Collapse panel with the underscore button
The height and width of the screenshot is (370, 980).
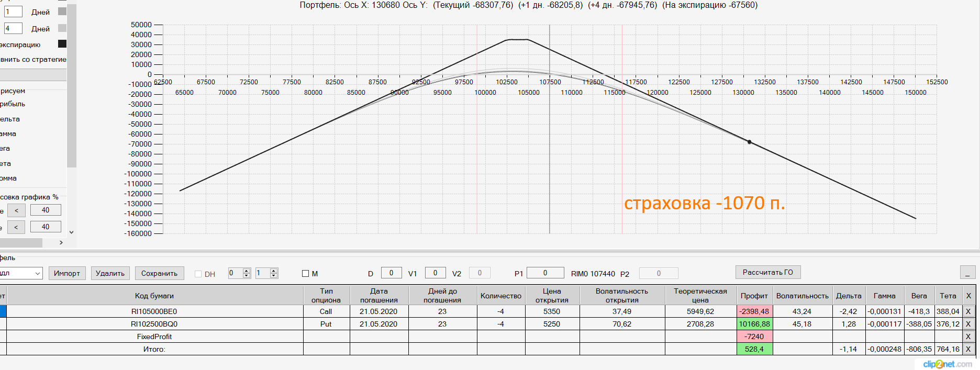pyautogui.click(x=967, y=273)
